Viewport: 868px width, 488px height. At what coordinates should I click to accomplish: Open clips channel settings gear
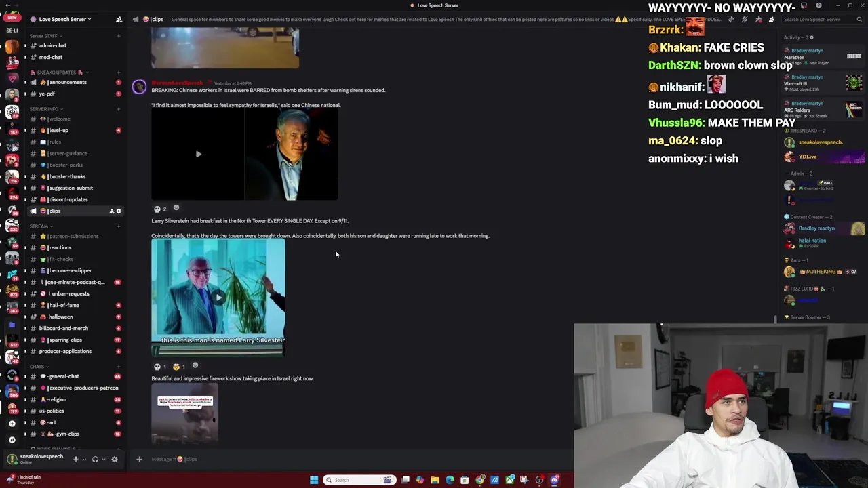[119, 211]
